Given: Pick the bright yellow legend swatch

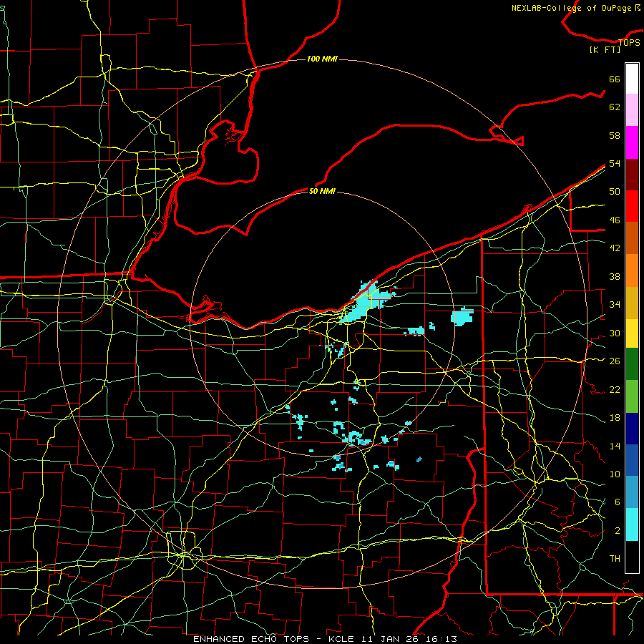Looking at the screenshot, I should tap(632, 333).
